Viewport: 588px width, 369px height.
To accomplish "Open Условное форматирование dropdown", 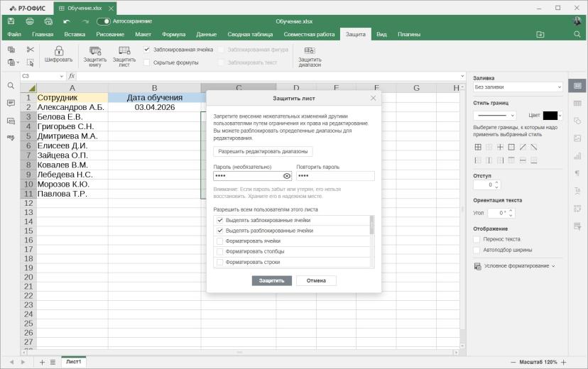I will [514, 266].
